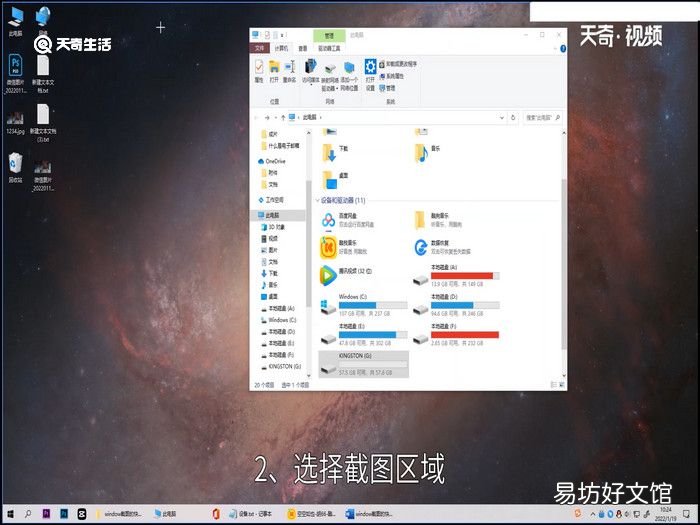Expand the breadcrumb chevron after This PC
700x525 pixels.
pos(321,118)
